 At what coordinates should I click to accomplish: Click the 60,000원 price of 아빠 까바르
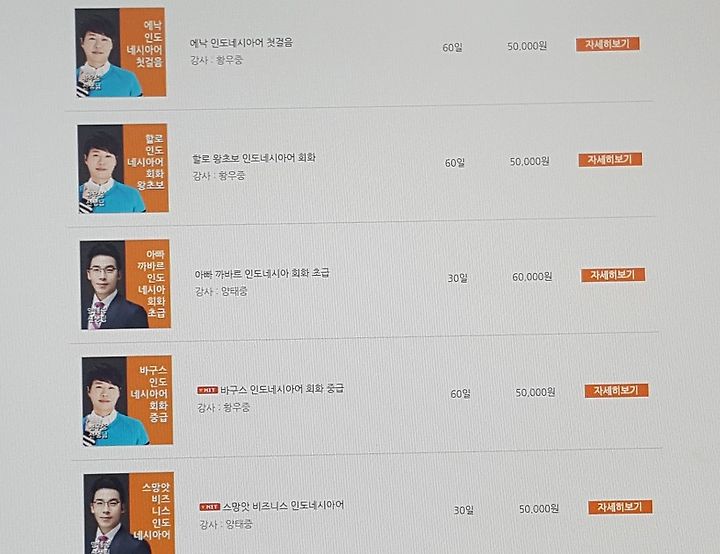(532, 277)
